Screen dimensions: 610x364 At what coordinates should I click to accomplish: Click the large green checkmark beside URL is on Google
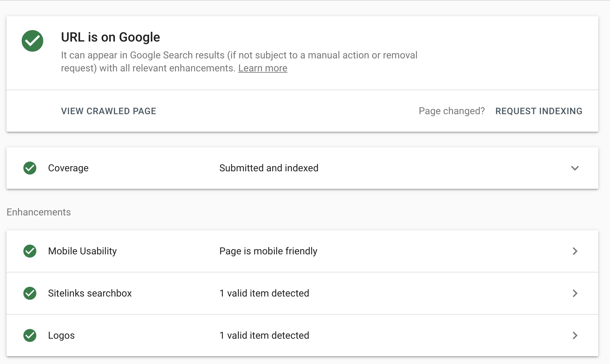pyautogui.click(x=32, y=41)
